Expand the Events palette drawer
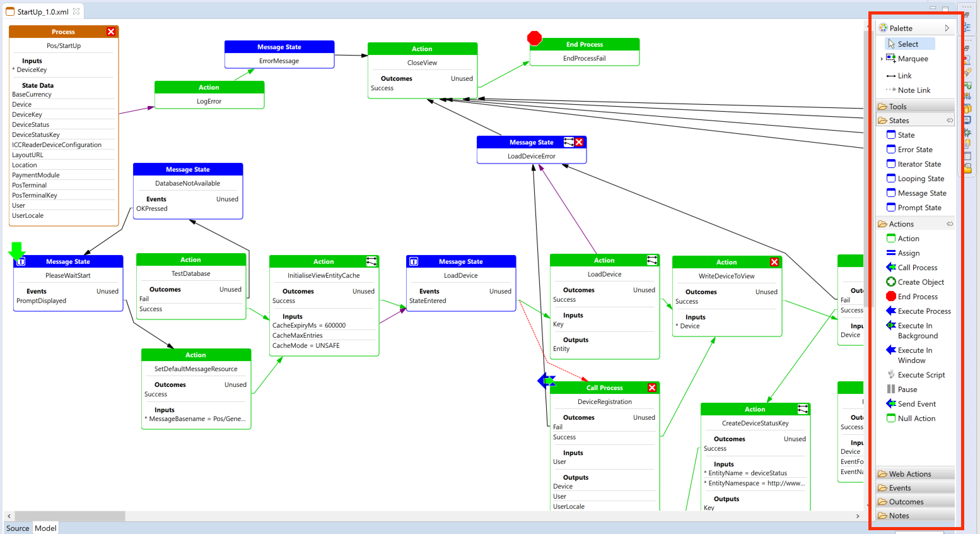 pyautogui.click(x=916, y=488)
